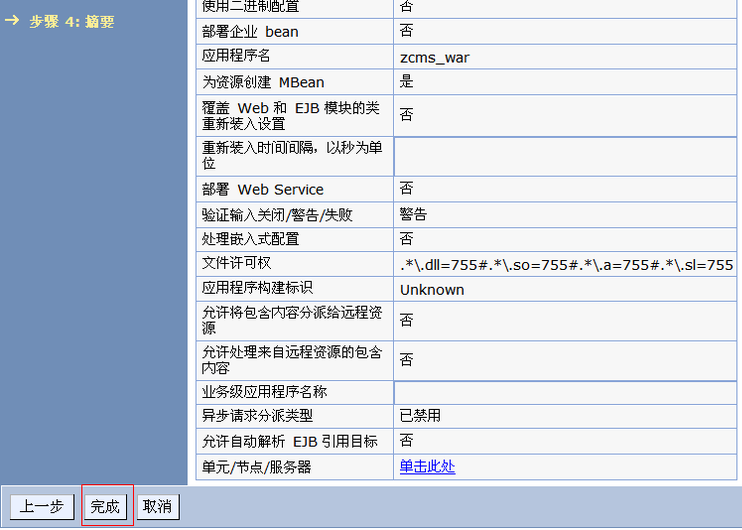Click the 部署 Web Service row label
The width and height of the screenshot is (742, 530).
point(263,189)
